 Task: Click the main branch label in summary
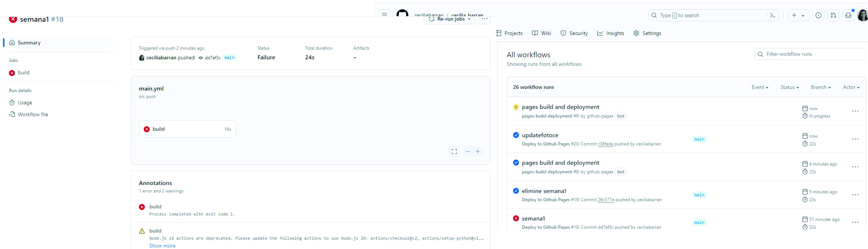229,57
